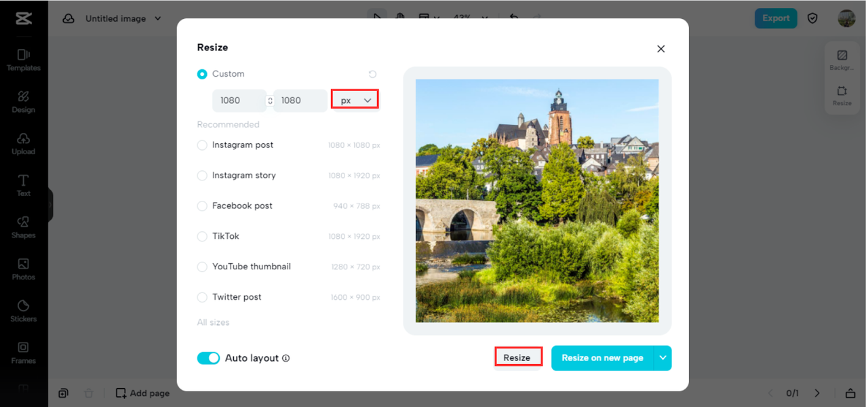This screenshot has width=868, height=407.
Task: Open the px unit dropdown
Action: [355, 100]
